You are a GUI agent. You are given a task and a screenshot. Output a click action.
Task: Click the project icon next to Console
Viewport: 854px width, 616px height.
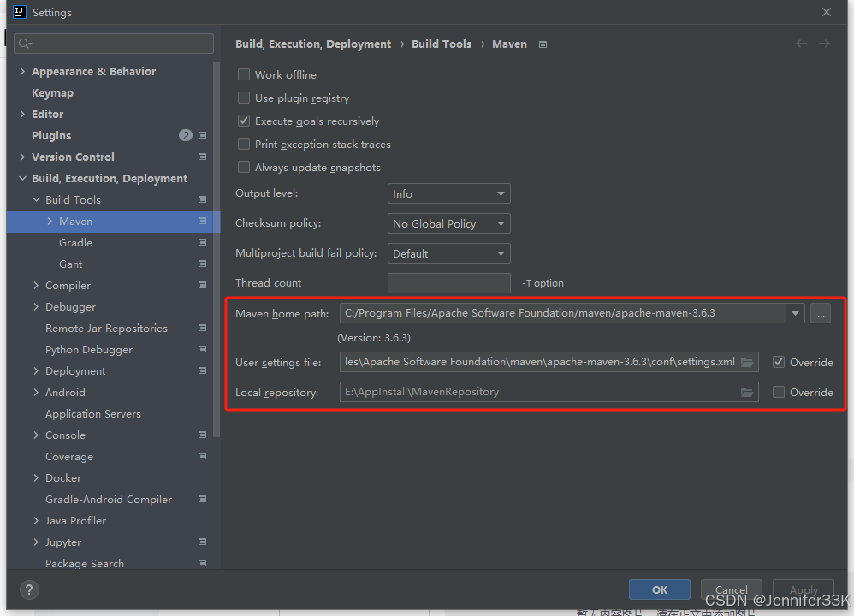pyautogui.click(x=202, y=435)
